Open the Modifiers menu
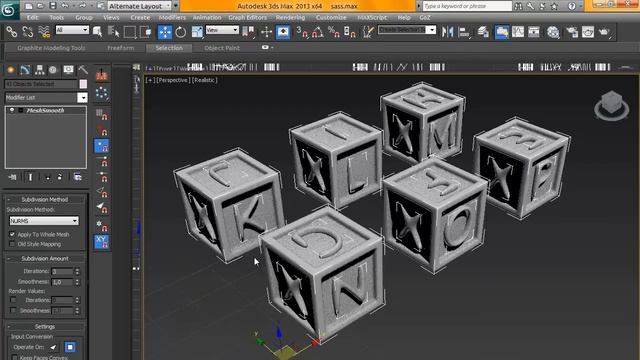Viewport: 640px width, 360px height. pyautogui.click(x=172, y=18)
